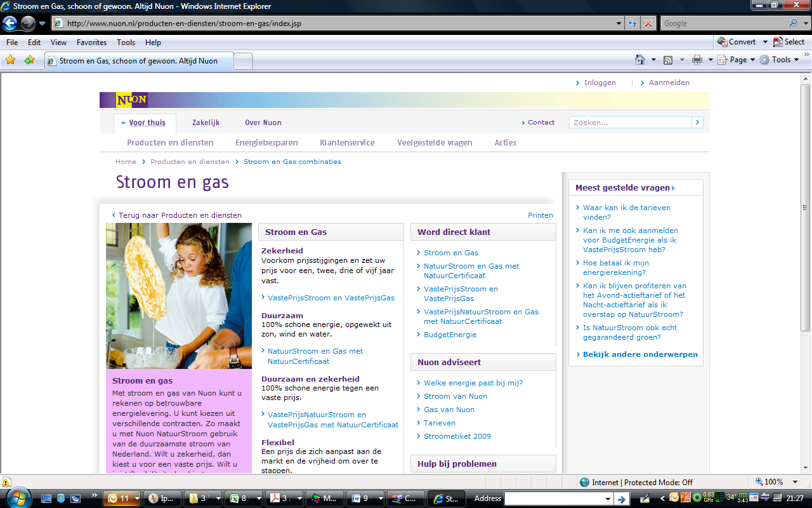The width and height of the screenshot is (812, 508).
Task: Open the zoom level dropdown arrow
Action: tap(796, 482)
